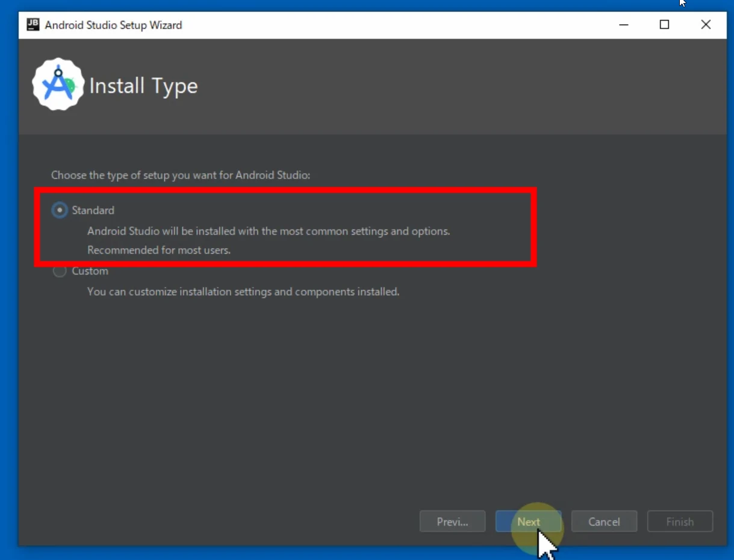Screen dimensions: 734x560
Task: Select the Custom radio button
Action: [59, 272]
